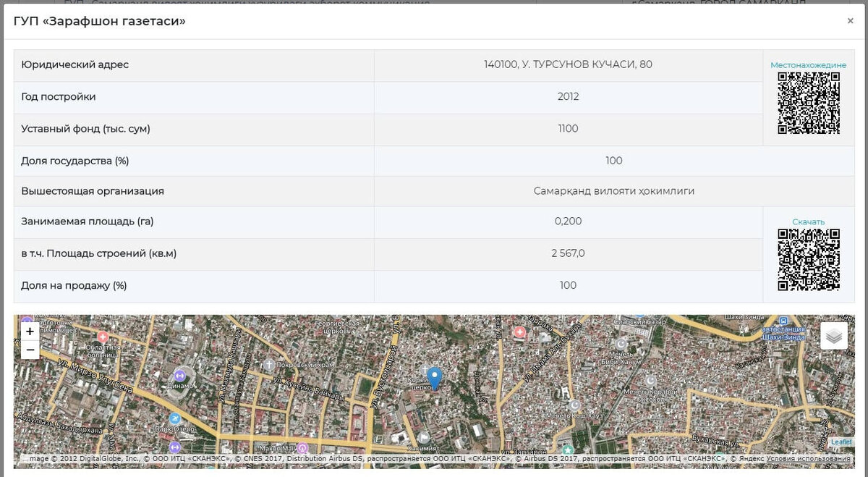Click the Покровский храм church icon
The image size is (868, 477).
(x=269, y=364)
